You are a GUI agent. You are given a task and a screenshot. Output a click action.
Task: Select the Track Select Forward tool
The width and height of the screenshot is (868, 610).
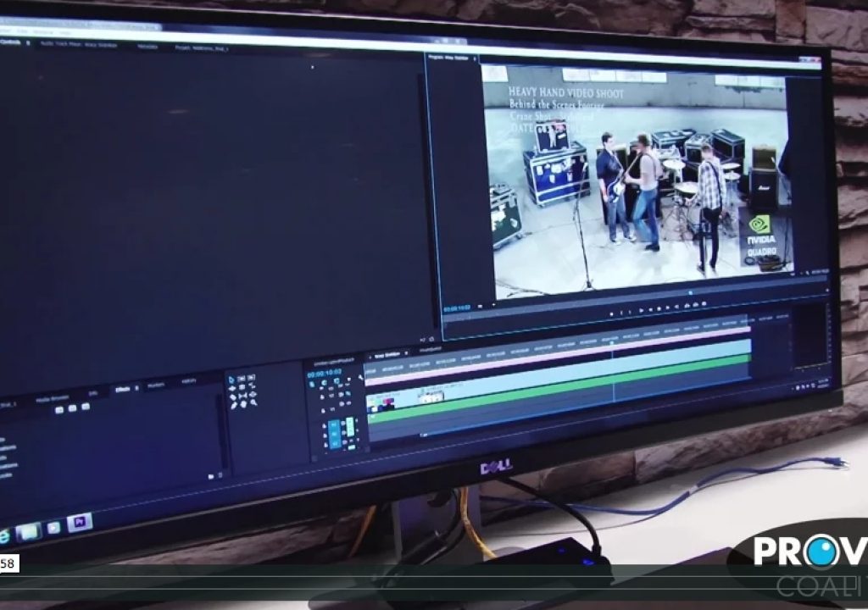pos(242,379)
